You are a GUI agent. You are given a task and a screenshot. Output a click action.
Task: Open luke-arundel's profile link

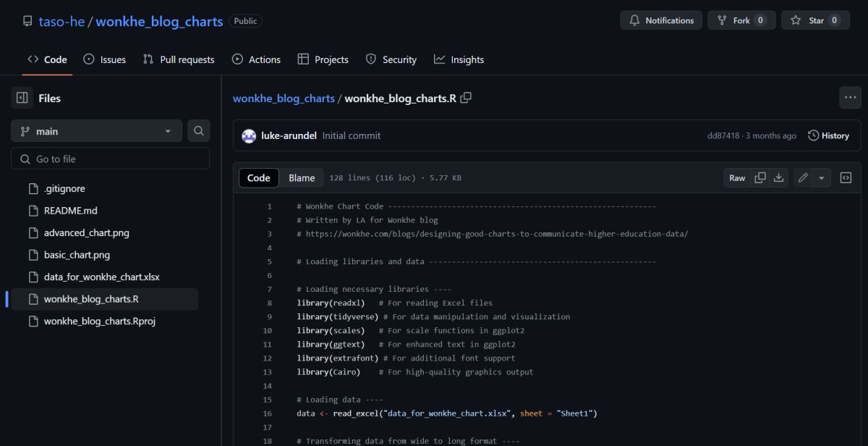(289, 135)
